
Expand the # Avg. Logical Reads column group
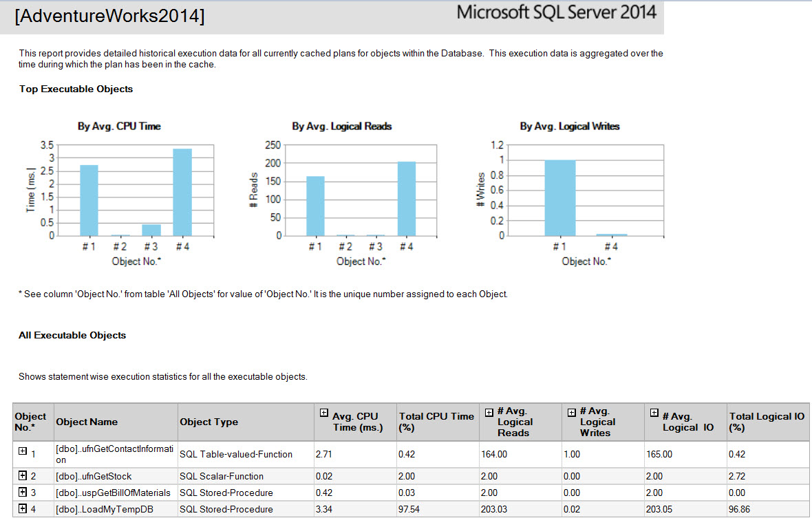(x=489, y=413)
